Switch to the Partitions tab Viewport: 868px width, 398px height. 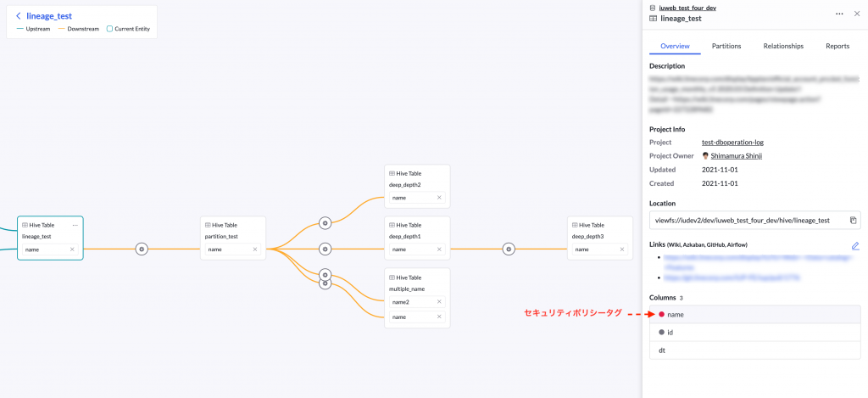(x=726, y=46)
